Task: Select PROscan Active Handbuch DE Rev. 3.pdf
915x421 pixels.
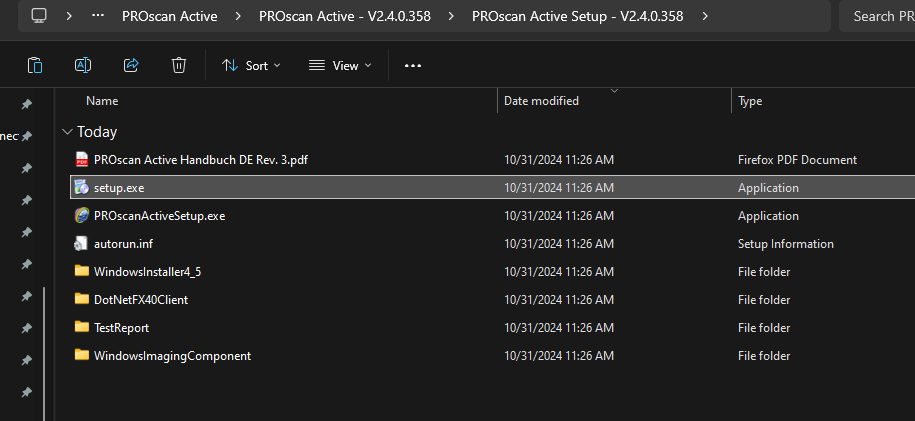Action: coord(201,159)
